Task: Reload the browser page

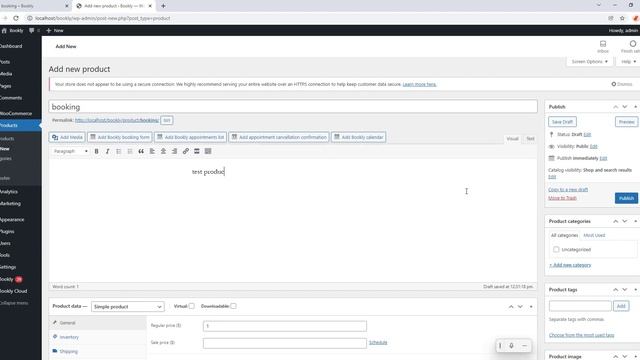Action: coord(16,18)
